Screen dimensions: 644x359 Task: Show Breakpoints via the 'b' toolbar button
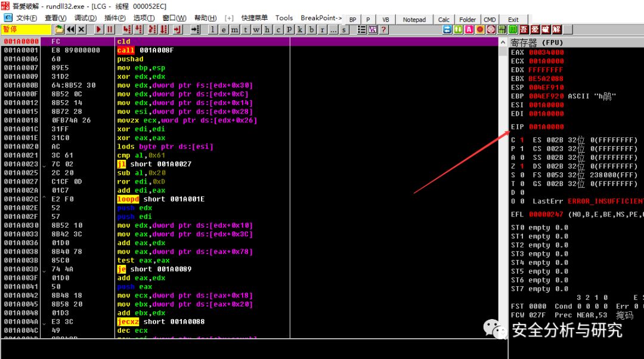coord(311,30)
